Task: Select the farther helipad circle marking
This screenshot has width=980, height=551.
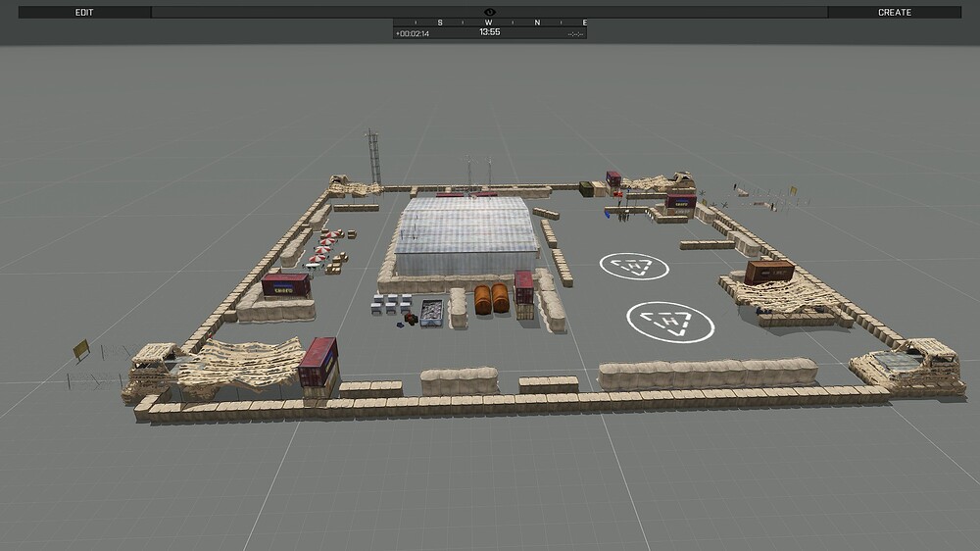Action: (634, 266)
